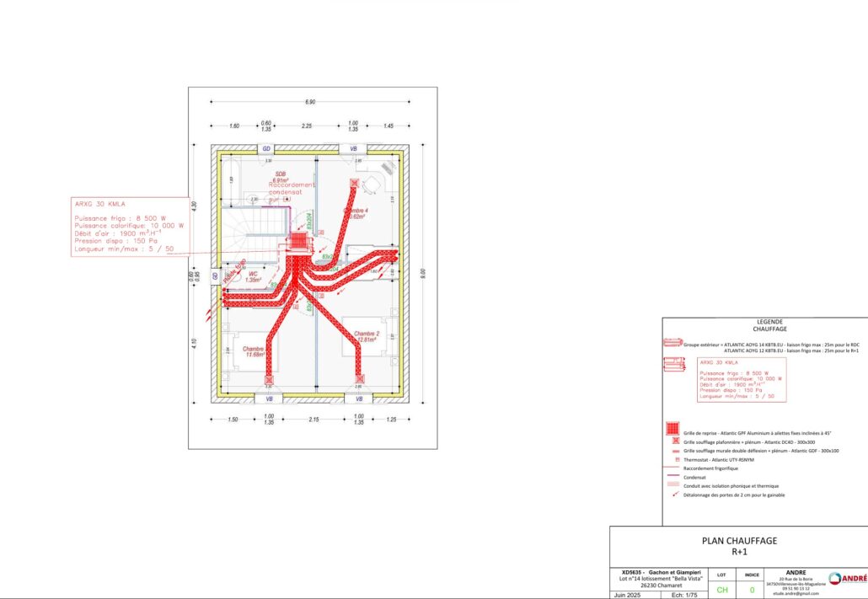This screenshot has height=599, width=868.
Task: Click the ducted indoor unit symbol in legend
Action: tap(673, 364)
